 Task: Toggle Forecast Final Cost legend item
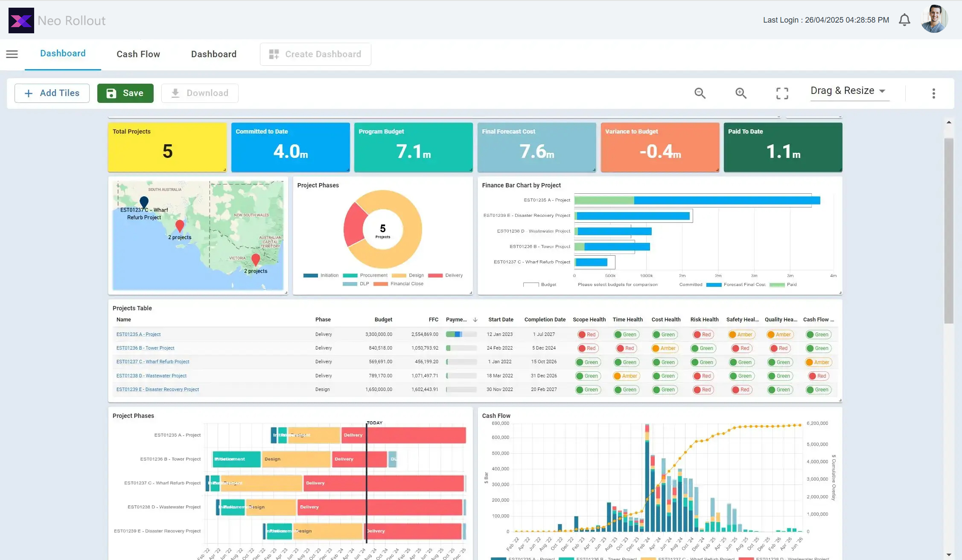click(x=736, y=285)
